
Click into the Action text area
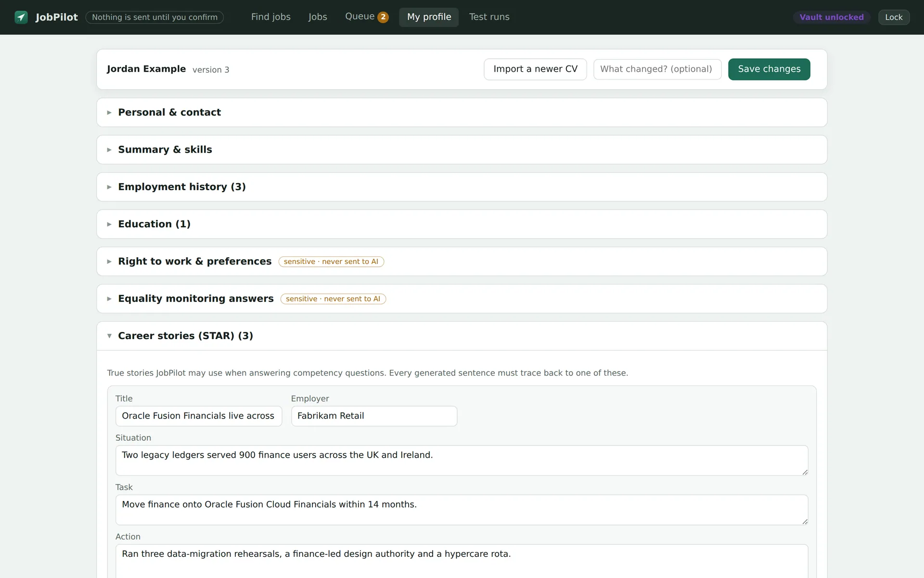(462, 561)
